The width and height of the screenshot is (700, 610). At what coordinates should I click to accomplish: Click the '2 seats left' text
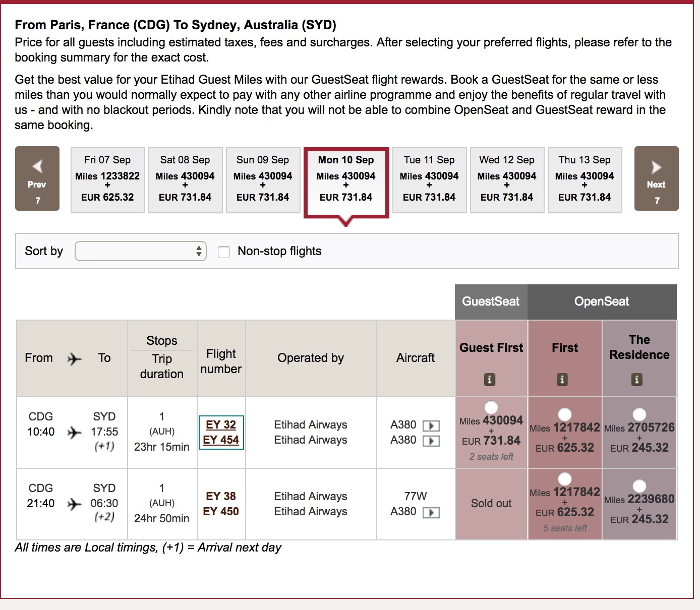click(491, 457)
